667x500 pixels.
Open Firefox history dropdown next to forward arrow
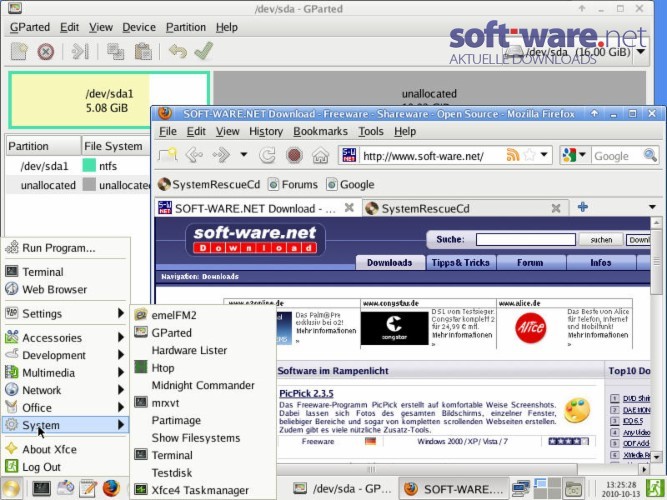pos(244,154)
